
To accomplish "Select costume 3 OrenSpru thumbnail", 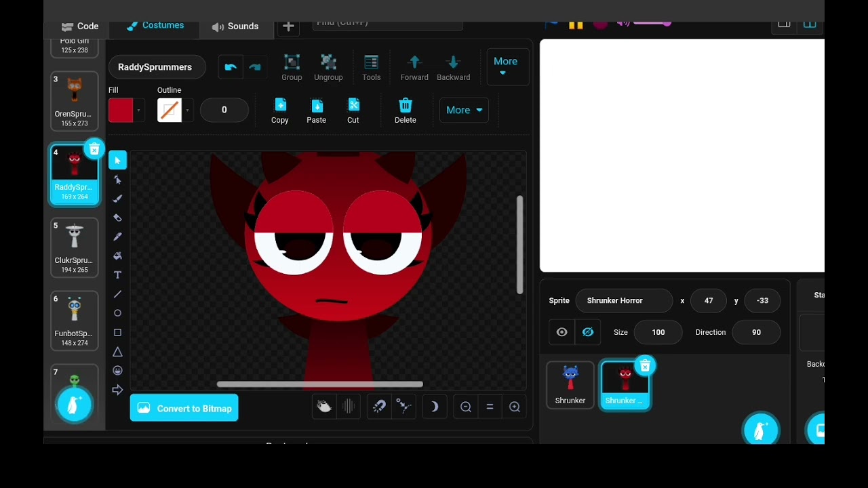I will tap(75, 101).
